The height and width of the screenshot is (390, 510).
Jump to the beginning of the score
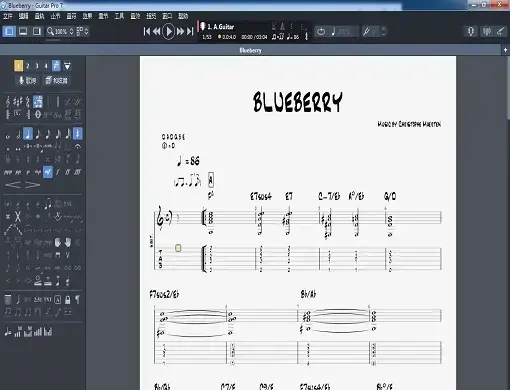point(146,31)
